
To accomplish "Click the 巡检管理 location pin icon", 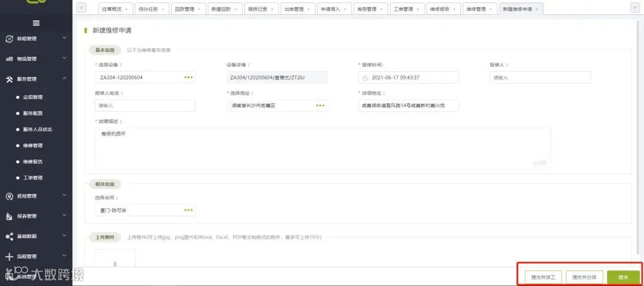I will 10,196.
